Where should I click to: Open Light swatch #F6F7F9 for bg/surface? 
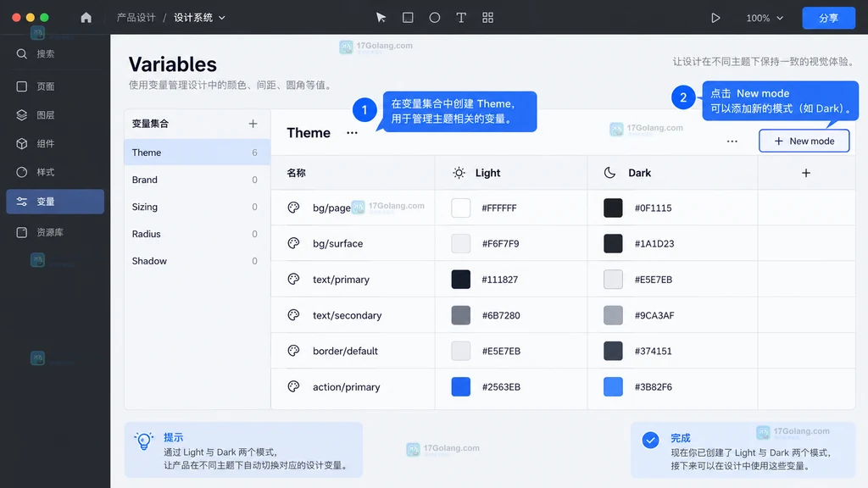(460, 243)
